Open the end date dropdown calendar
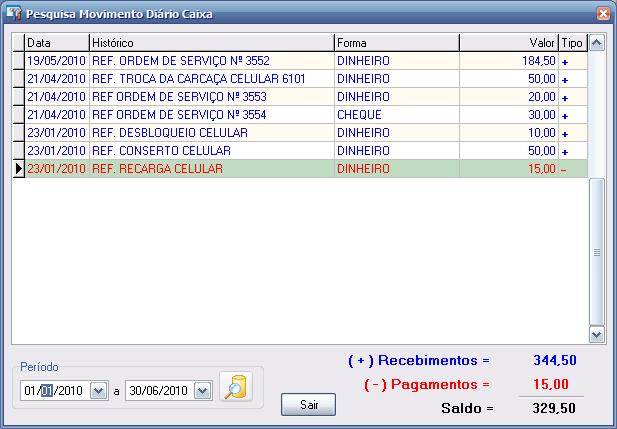The height and width of the screenshot is (429, 617). pos(203,391)
